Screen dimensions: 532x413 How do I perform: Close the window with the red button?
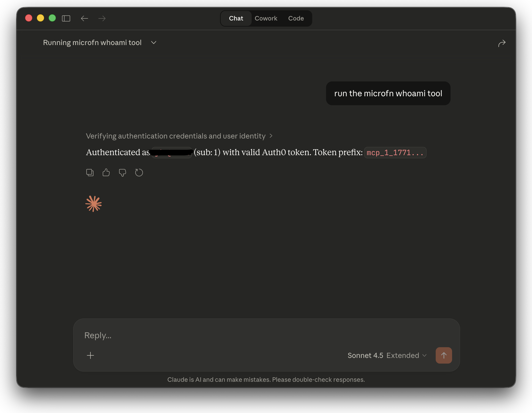[x=29, y=18]
